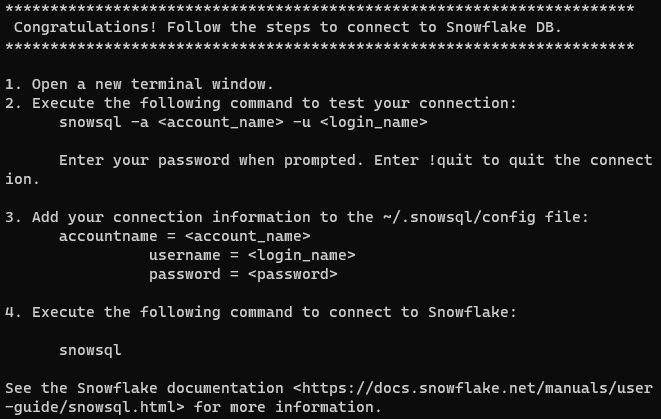Click the <login_name> placeholder after -u

coord(374,122)
